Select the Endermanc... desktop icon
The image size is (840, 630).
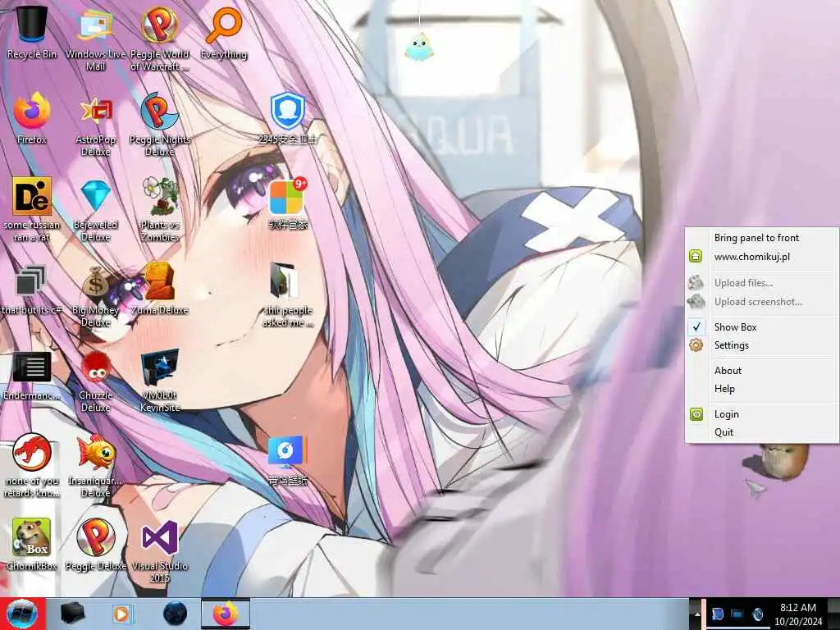coord(32,375)
